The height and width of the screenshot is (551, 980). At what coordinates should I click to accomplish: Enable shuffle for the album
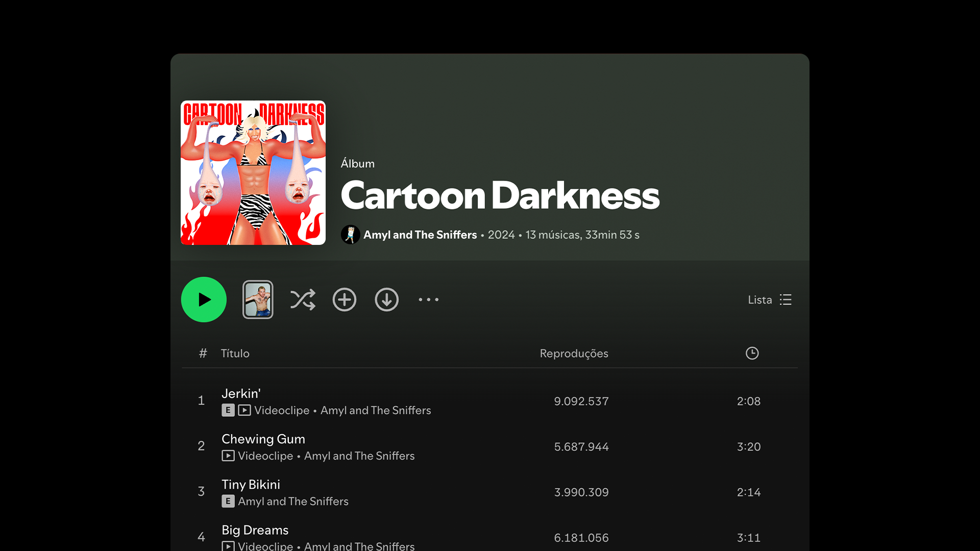pyautogui.click(x=303, y=299)
